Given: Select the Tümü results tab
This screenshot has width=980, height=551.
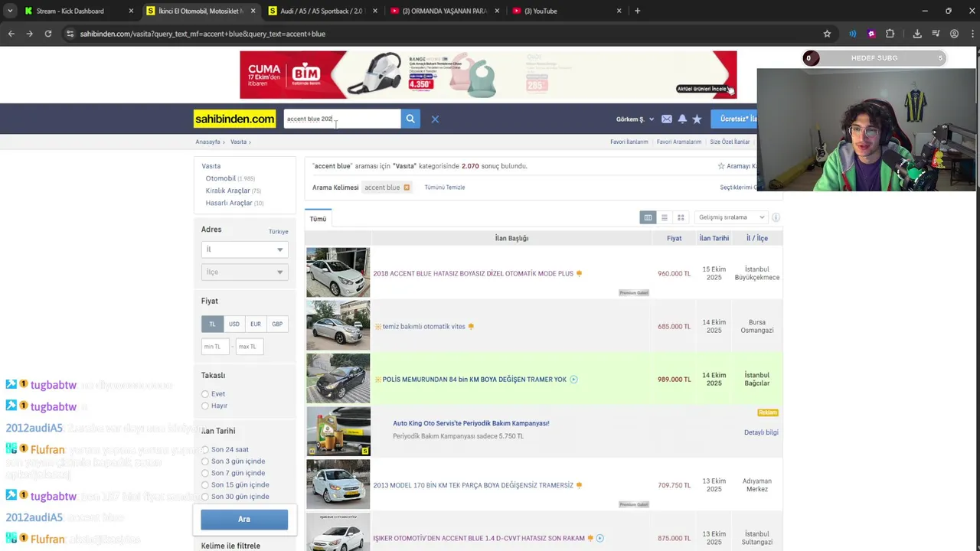Looking at the screenshot, I should tap(318, 219).
